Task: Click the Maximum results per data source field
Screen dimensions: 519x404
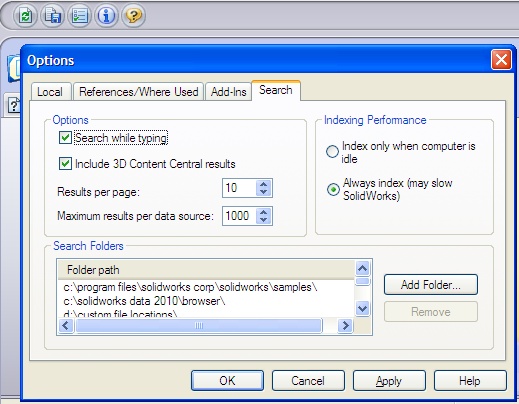Action: (x=239, y=216)
